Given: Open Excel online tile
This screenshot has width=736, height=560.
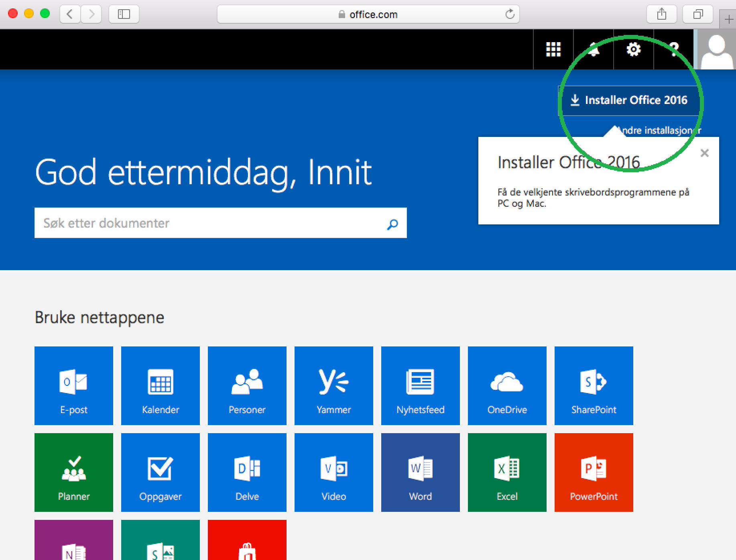Looking at the screenshot, I should pos(507,472).
